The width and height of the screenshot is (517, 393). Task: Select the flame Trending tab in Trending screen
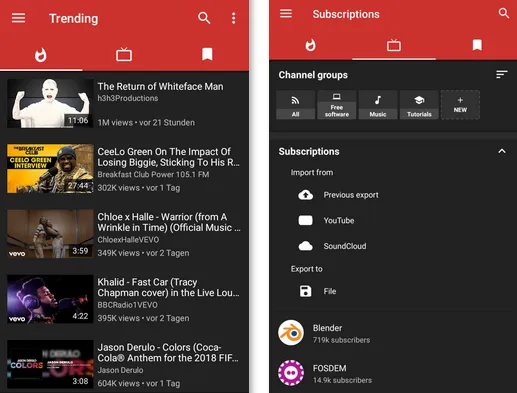41,55
